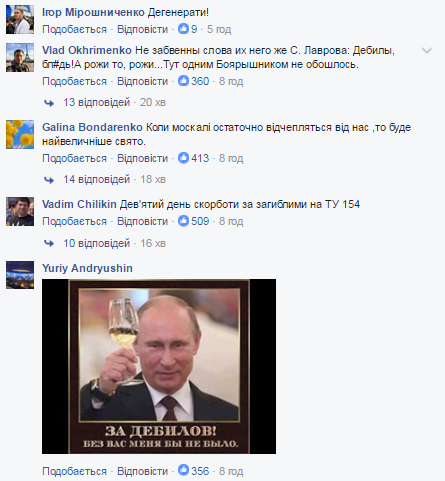This screenshot has width=445, height=481.
Task: Toggle Подобається on Vadim Chilikin's comment
Action: click(74, 221)
